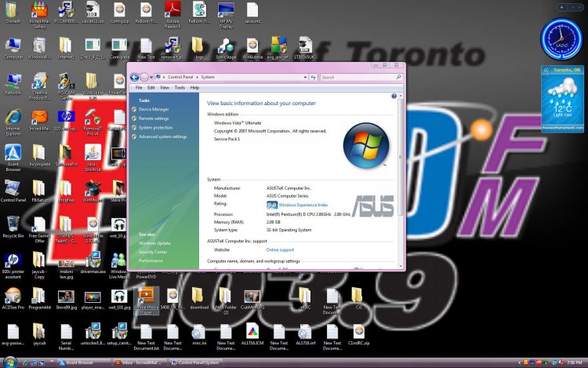Open the Creative Product Registration shortcut
The height and width of the screenshot is (368, 588).
point(39,87)
